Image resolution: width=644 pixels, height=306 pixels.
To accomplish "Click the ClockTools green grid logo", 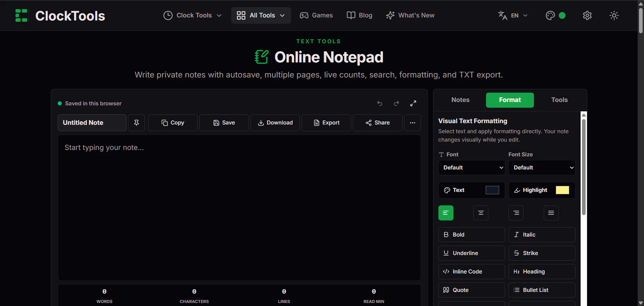I will (21, 15).
